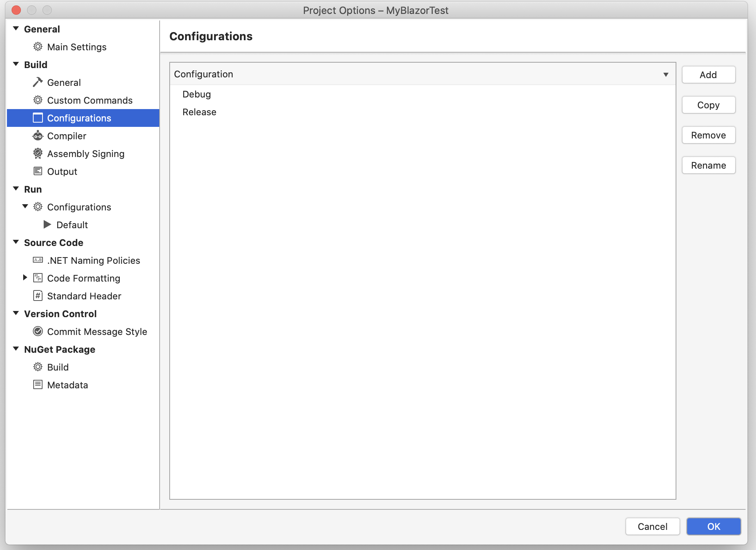This screenshot has height=550, width=756.
Task: Click the Compiler robot icon
Action: [37, 135]
